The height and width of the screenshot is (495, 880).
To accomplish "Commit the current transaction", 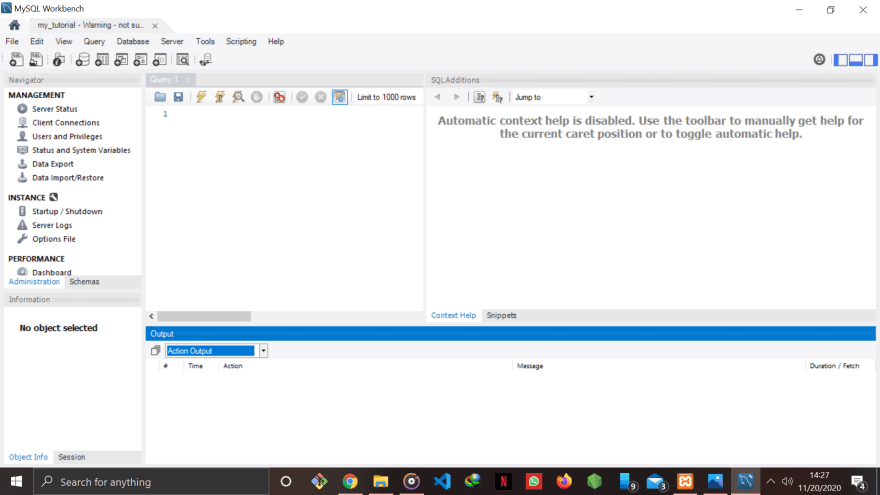I will point(302,97).
